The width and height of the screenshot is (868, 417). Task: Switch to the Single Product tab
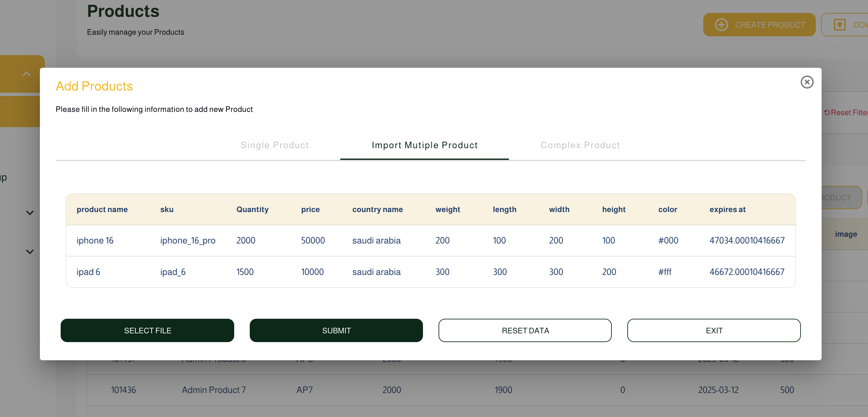275,145
